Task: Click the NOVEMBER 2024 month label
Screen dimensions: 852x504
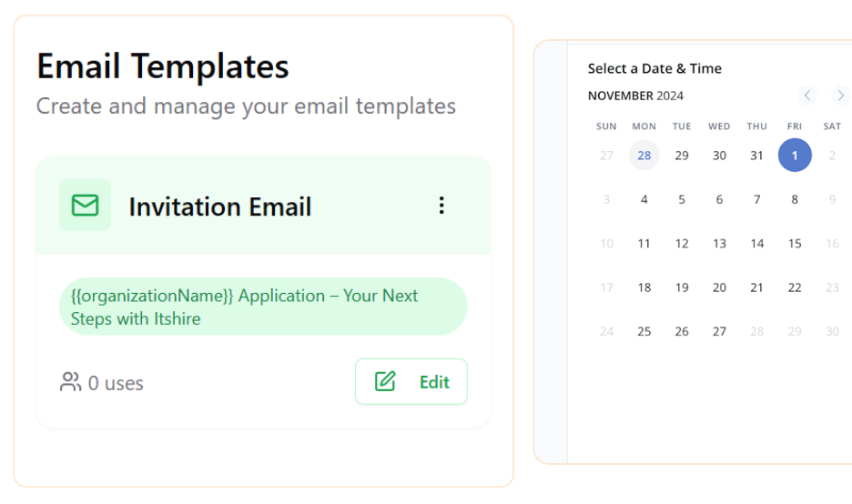Action: 635,96
